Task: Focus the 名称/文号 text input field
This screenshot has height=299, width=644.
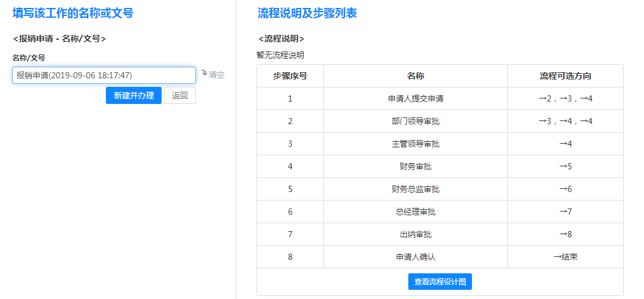Action: pos(104,75)
